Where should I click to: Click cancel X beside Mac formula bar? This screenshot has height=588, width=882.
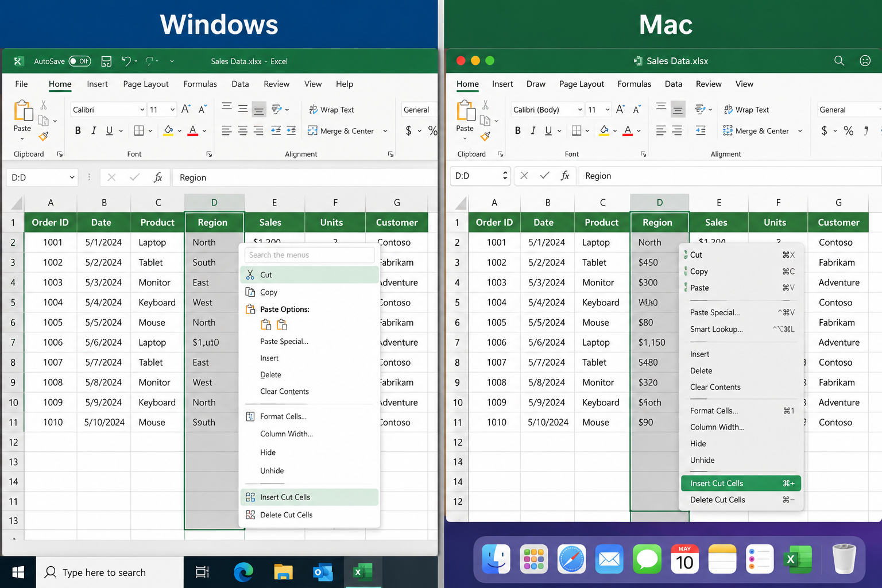point(524,176)
